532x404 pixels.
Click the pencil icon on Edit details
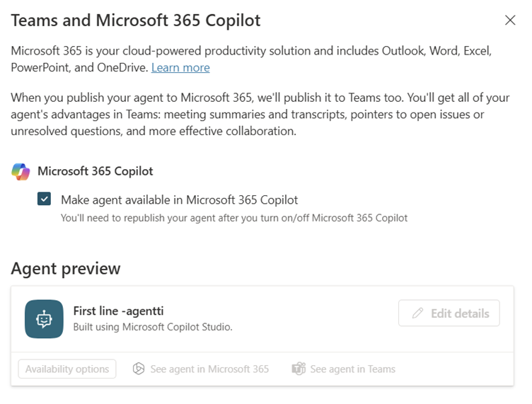tap(418, 313)
